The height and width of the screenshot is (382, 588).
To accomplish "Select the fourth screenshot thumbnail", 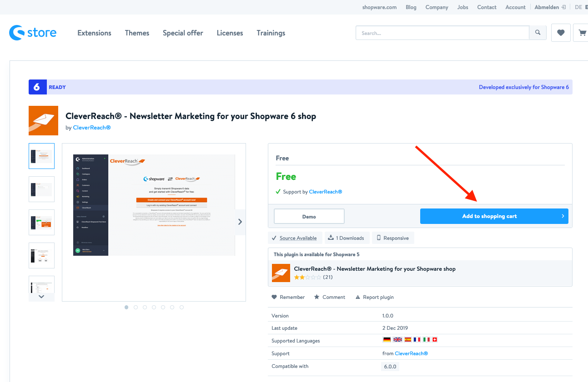I will pos(41,255).
